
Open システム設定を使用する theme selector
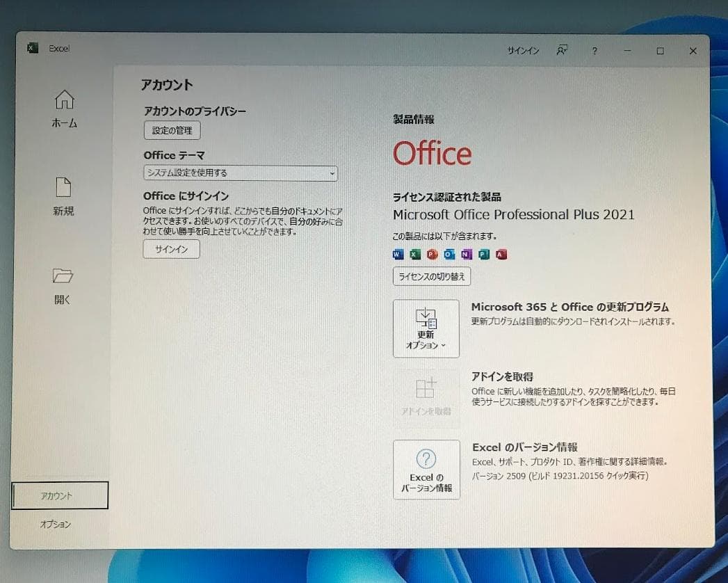click(240, 173)
